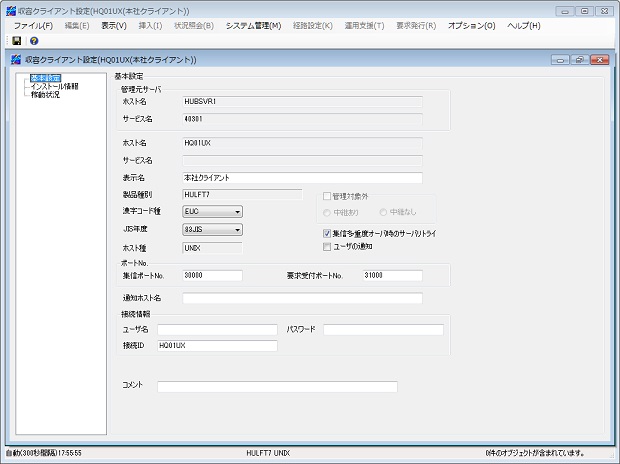Toggle the 集信多重度オーバ時のサーバリトライ checkbox
The image size is (620, 464).
click(327, 233)
